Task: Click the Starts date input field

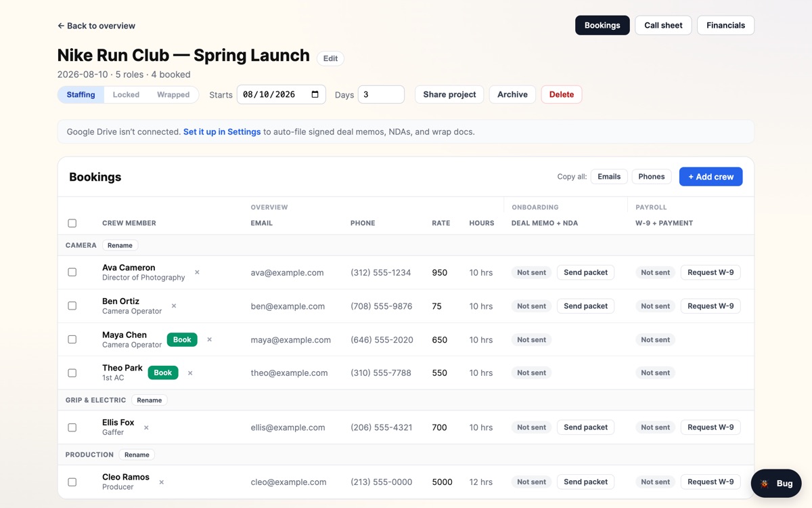Action: pos(281,94)
